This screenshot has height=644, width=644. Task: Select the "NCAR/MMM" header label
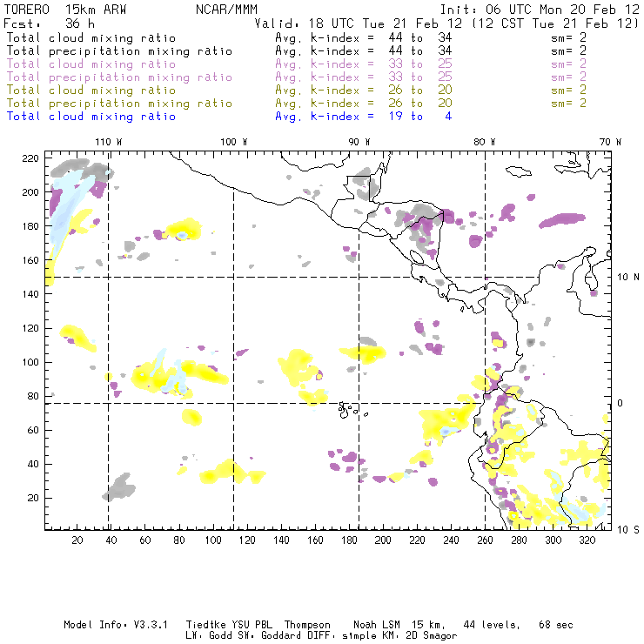pos(226,10)
